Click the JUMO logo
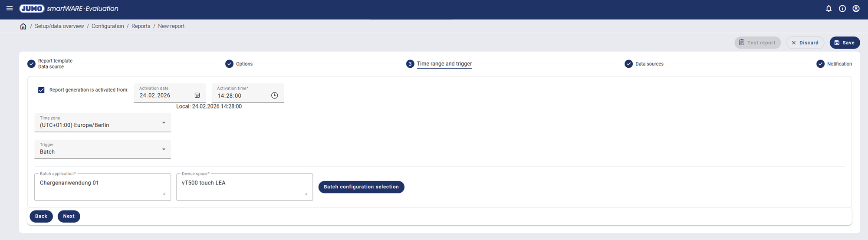This screenshot has height=240, width=868. click(32, 9)
